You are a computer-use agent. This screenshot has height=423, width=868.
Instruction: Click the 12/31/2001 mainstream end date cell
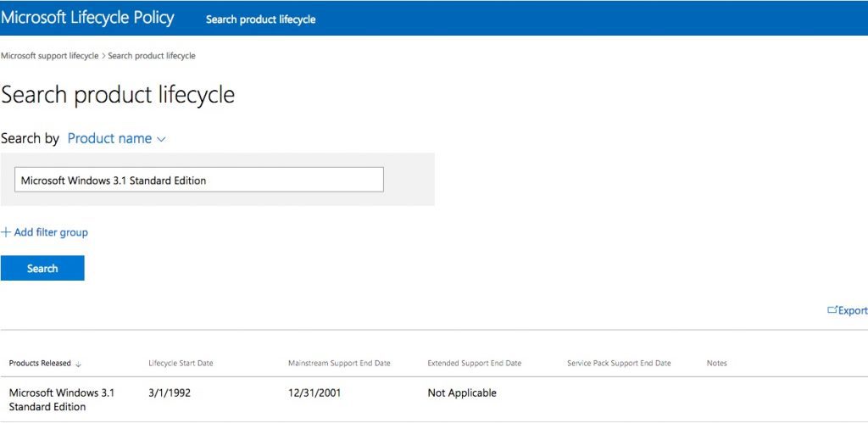(314, 393)
